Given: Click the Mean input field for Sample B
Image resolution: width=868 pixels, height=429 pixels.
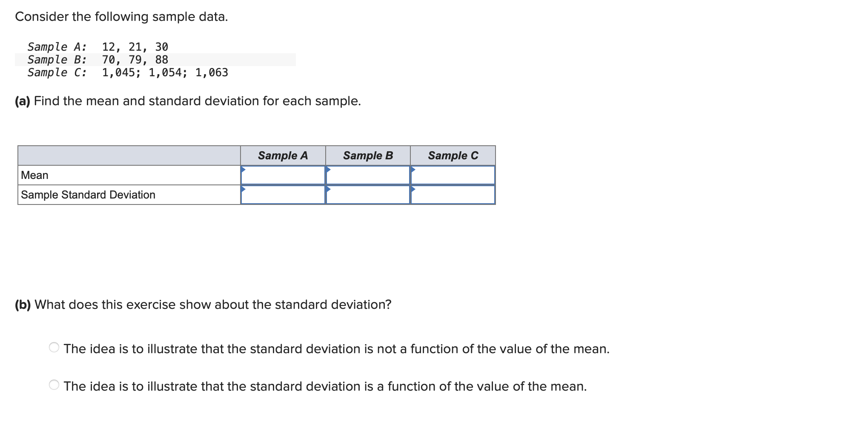Looking at the screenshot, I should pyautogui.click(x=367, y=175).
